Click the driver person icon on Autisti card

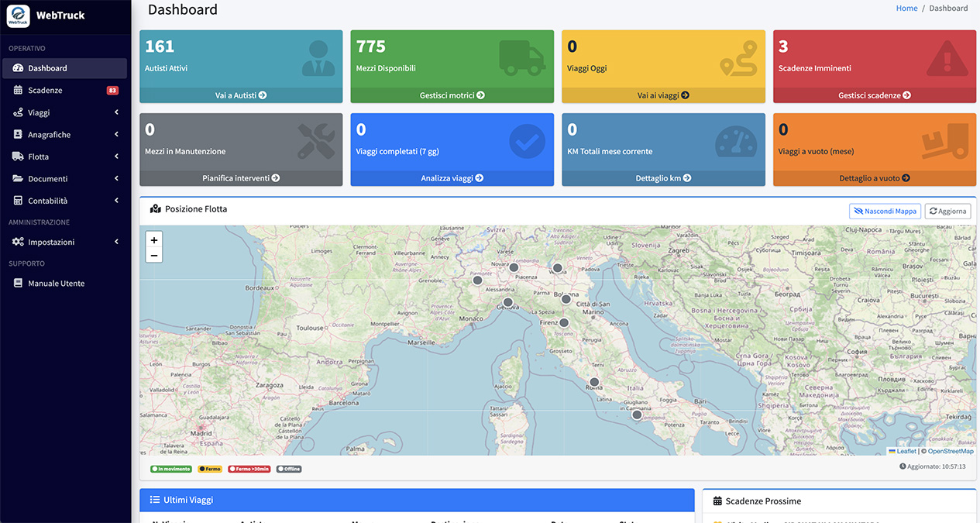pos(318,58)
